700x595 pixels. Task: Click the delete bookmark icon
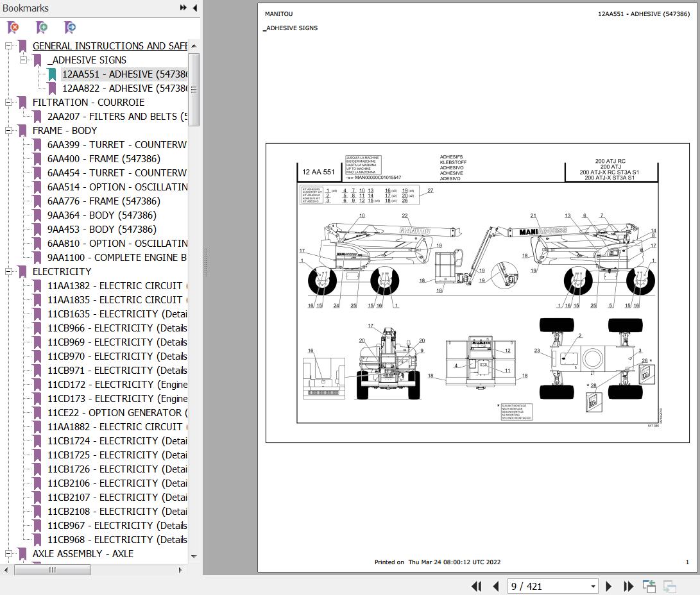pyautogui.click(x=13, y=28)
